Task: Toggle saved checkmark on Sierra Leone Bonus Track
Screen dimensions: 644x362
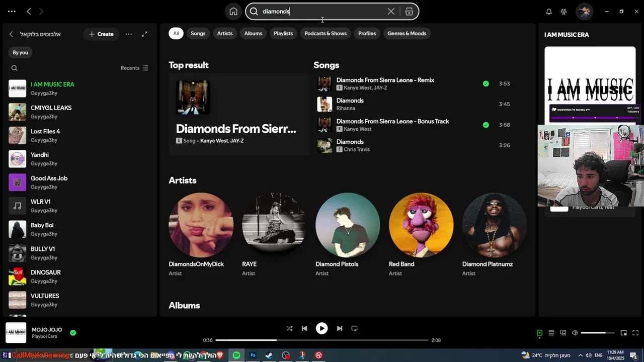Action: tap(486, 125)
